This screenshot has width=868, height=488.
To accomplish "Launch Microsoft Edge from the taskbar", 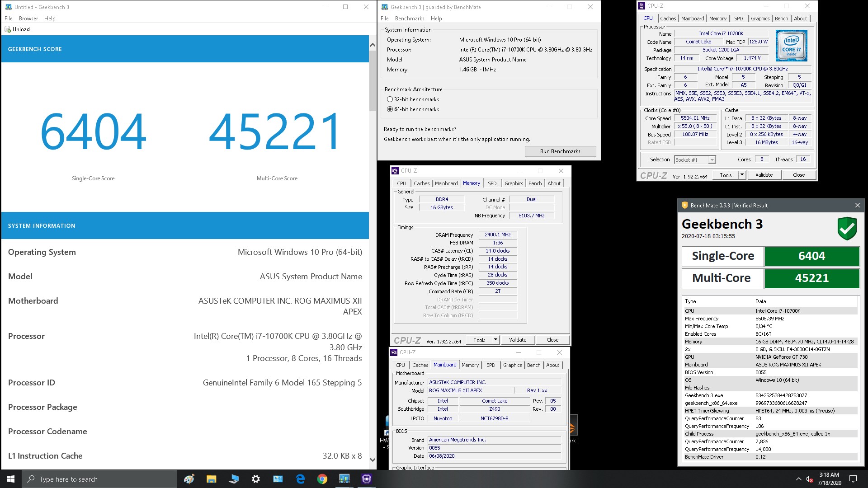I will click(300, 479).
